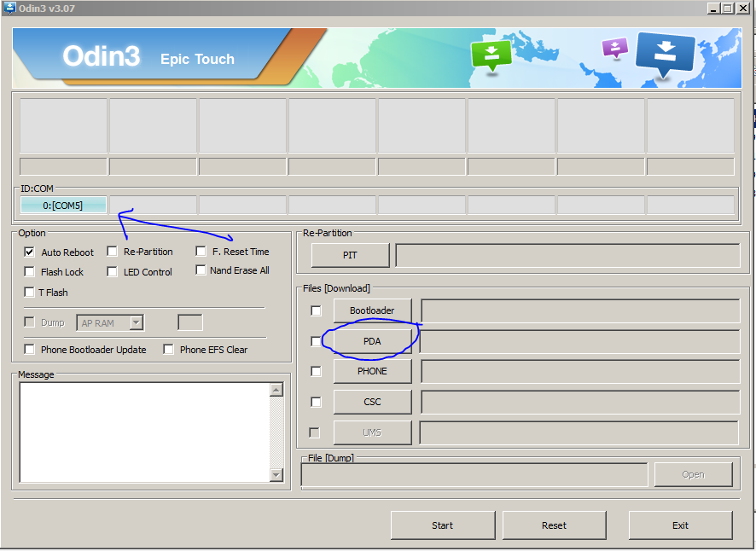Viewport: 756px width, 551px height.
Task: Click the PHONE file button
Action: click(372, 371)
